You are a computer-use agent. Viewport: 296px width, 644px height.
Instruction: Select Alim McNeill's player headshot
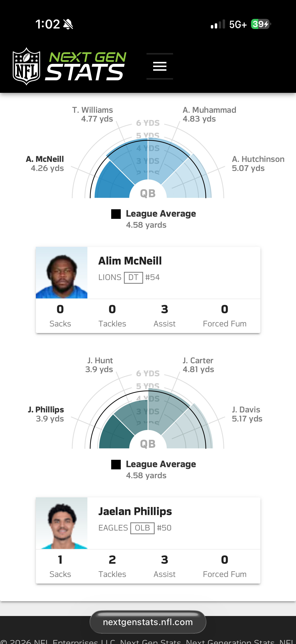tap(61, 272)
